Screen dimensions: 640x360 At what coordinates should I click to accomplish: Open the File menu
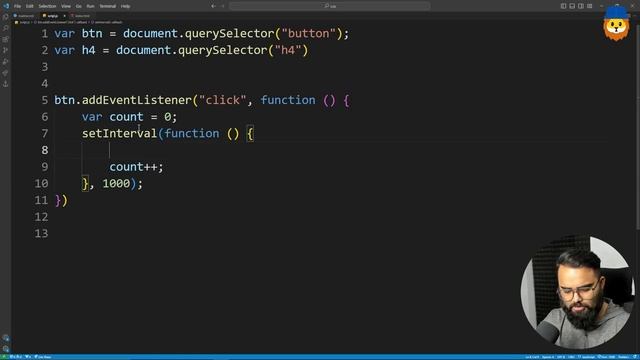[x=18, y=6]
